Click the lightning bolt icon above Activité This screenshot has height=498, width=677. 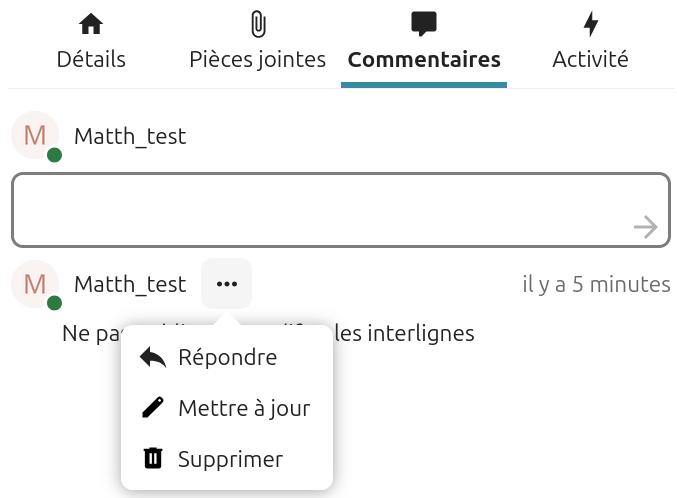[x=590, y=24]
